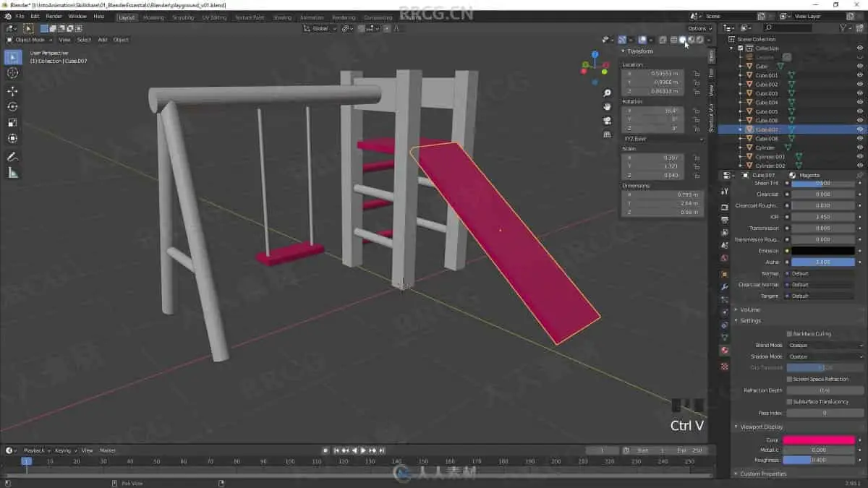This screenshot has height=488, width=868.
Task: Open the Material properties tab icon
Action: (x=725, y=351)
